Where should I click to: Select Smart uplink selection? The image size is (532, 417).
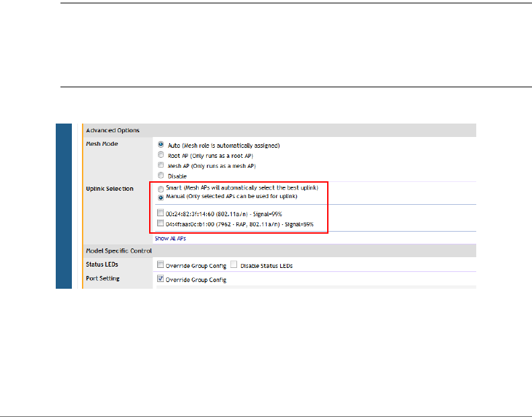click(x=161, y=189)
